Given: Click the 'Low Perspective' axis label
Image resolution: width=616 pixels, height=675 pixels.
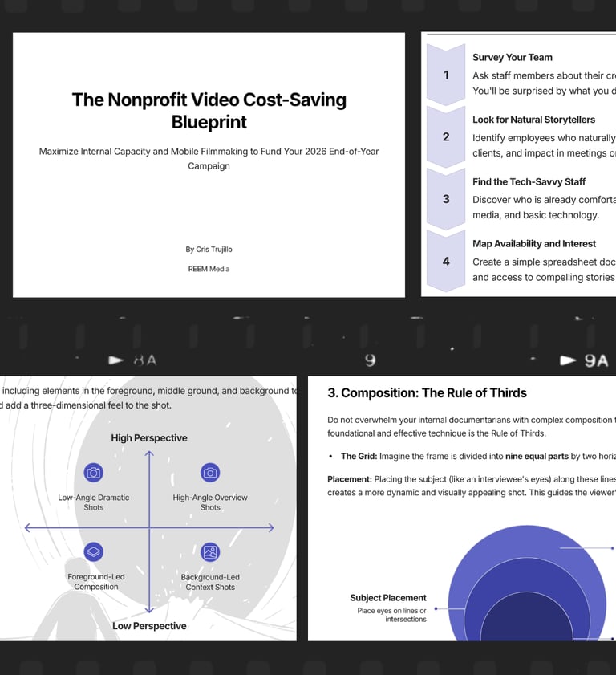Looking at the screenshot, I should tap(149, 626).
